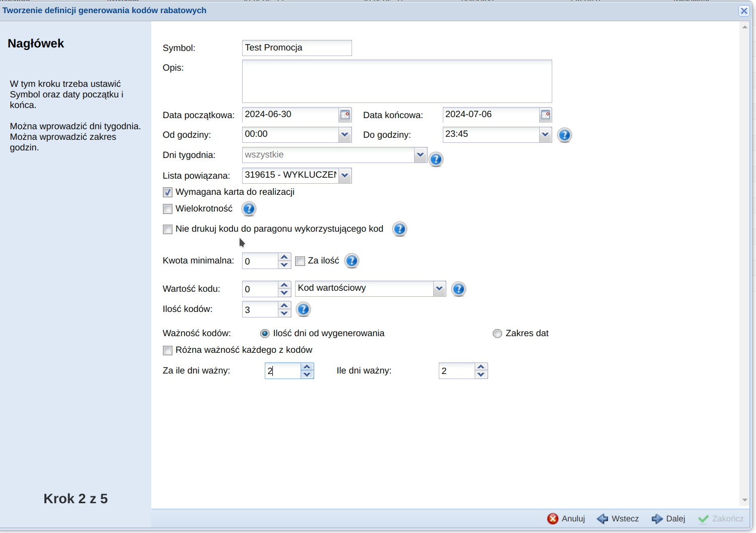Click into the Opis text area

(397, 81)
